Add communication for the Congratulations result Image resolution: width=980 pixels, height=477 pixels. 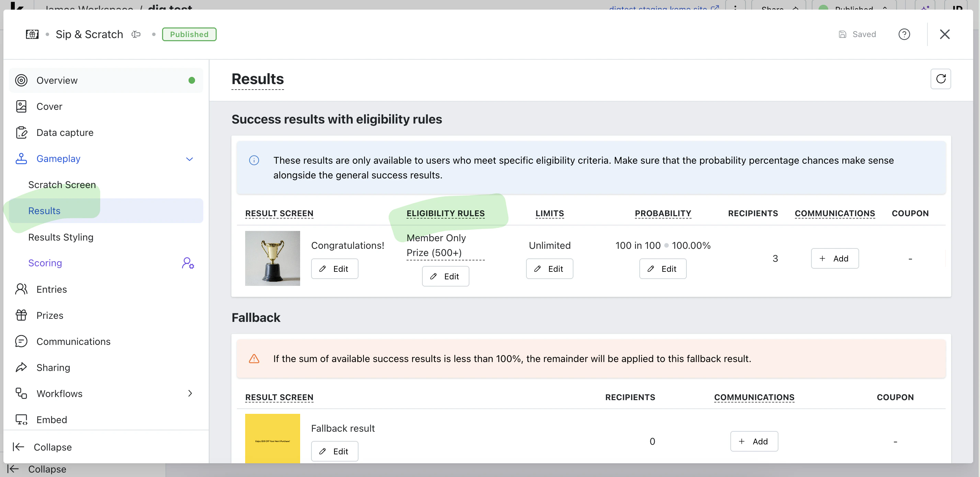click(x=835, y=258)
